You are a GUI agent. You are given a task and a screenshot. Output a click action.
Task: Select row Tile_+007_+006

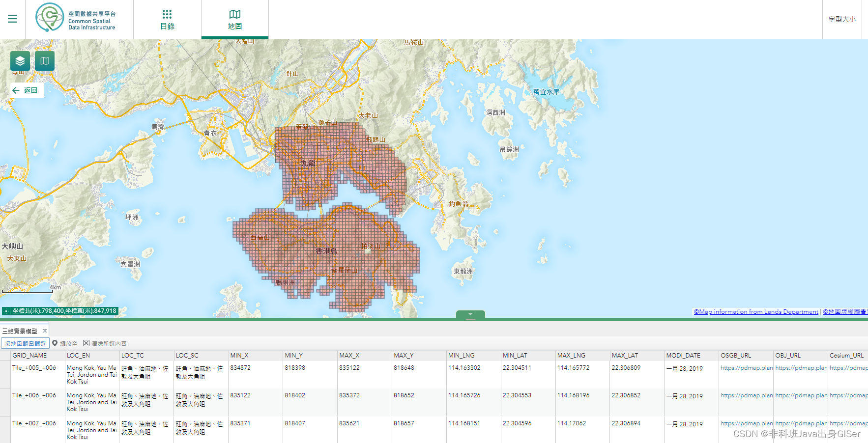tap(434, 430)
